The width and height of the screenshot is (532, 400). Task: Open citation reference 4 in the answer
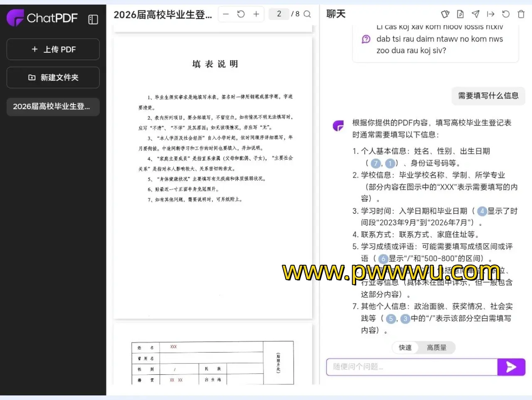[x=482, y=211]
